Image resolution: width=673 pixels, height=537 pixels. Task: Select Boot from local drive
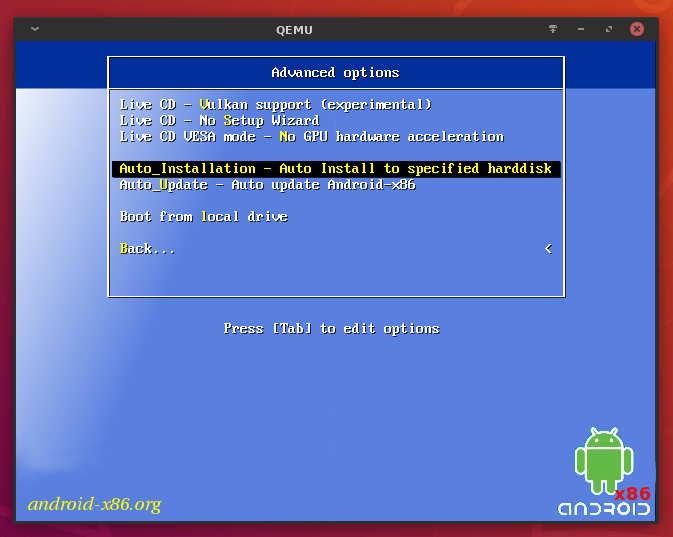[x=203, y=217]
